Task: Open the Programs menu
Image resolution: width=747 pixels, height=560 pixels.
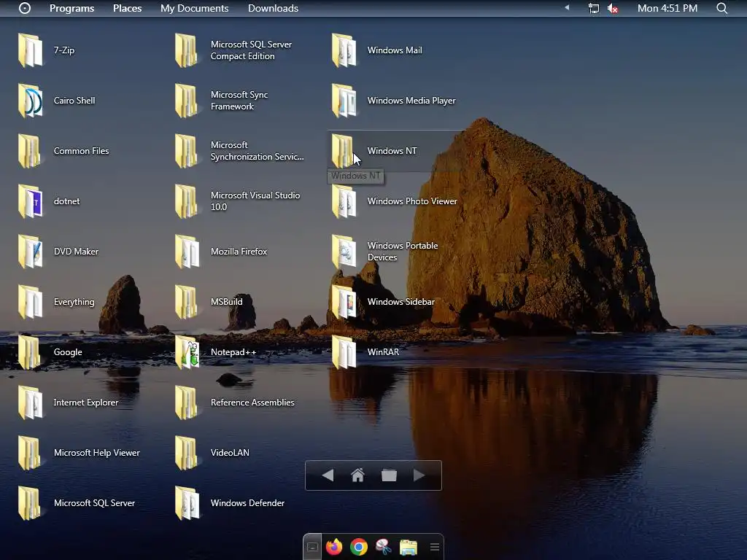Action: click(x=71, y=8)
